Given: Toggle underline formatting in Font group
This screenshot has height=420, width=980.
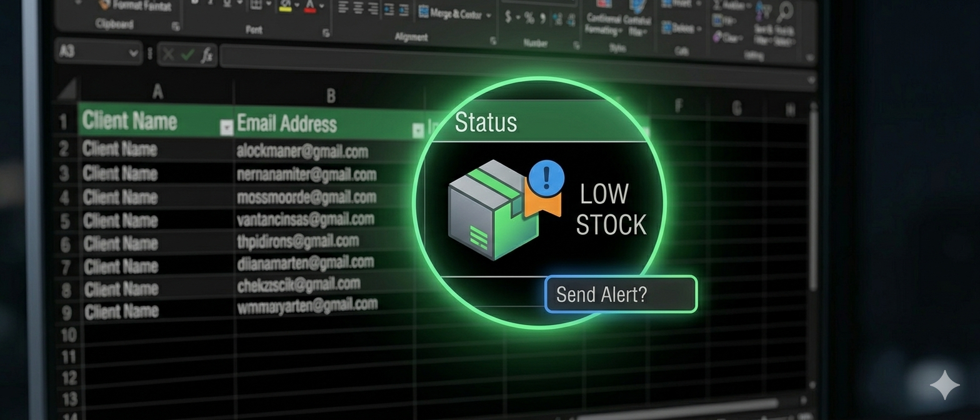Looking at the screenshot, I should tap(229, 4).
